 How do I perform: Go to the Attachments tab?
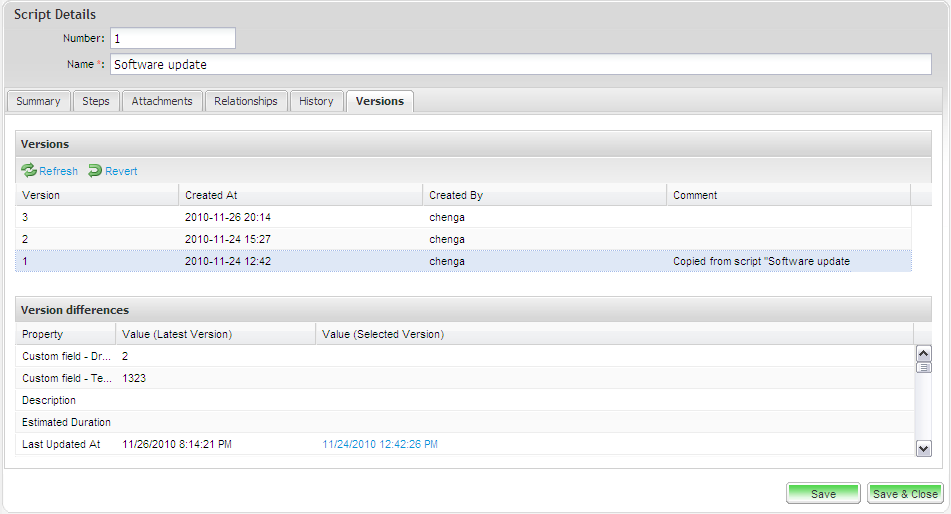(162, 101)
